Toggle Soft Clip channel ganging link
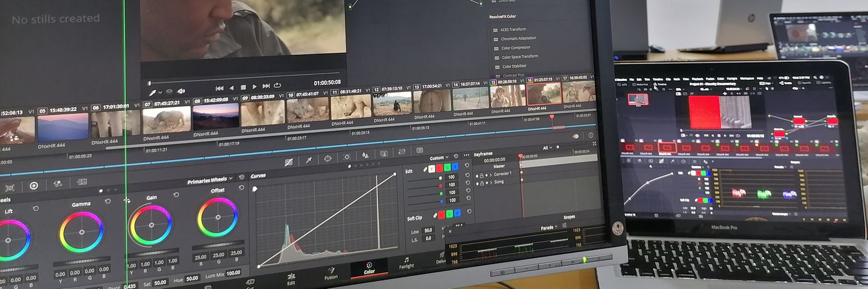This screenshot has height=289, width=868. point(435,215)
